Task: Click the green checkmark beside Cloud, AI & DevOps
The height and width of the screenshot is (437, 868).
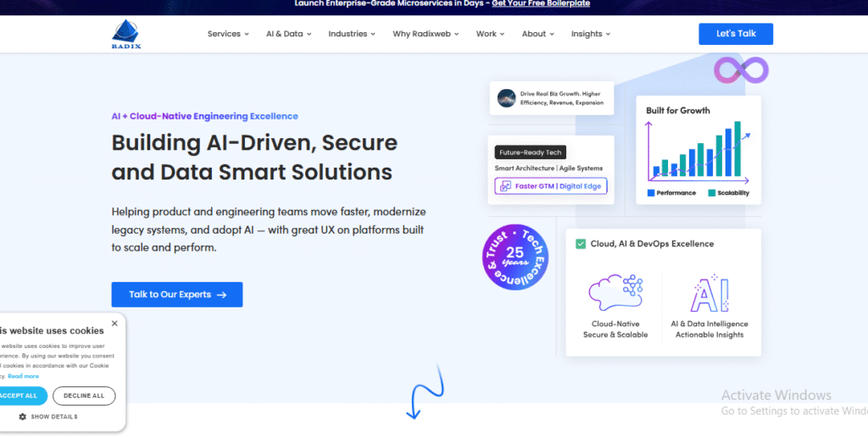Action: coord(581,243)
